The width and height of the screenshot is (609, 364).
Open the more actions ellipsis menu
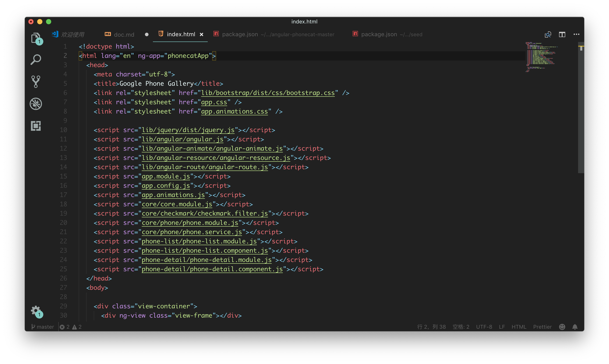576,34
